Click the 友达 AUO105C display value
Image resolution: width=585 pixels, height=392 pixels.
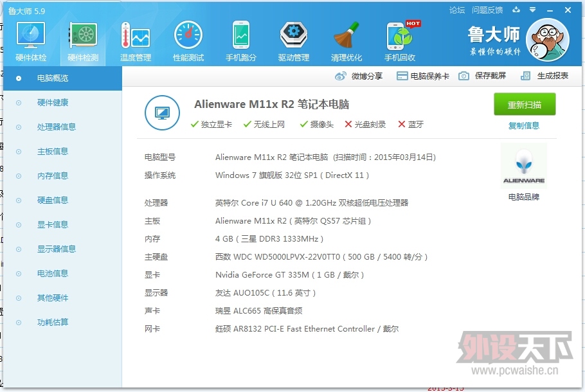[265, 293]
